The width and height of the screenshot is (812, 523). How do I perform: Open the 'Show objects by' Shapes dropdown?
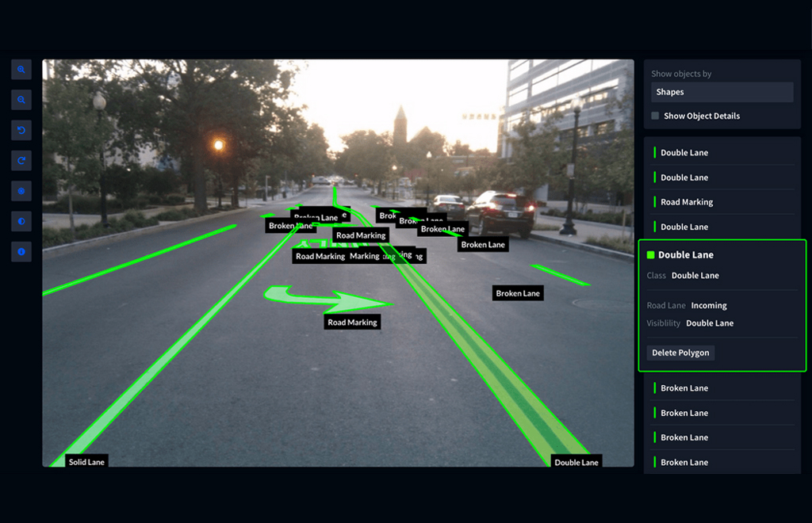pyautogui.click(x=722, y=92)
